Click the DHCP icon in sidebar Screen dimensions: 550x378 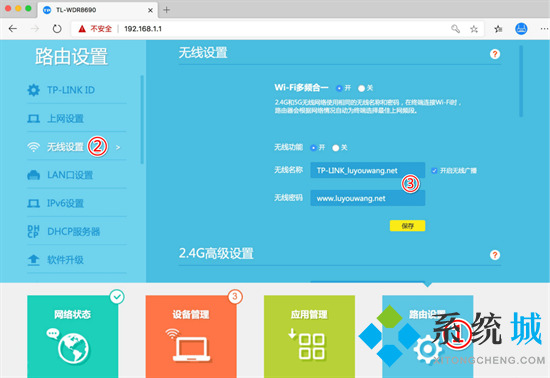[33, 231]
